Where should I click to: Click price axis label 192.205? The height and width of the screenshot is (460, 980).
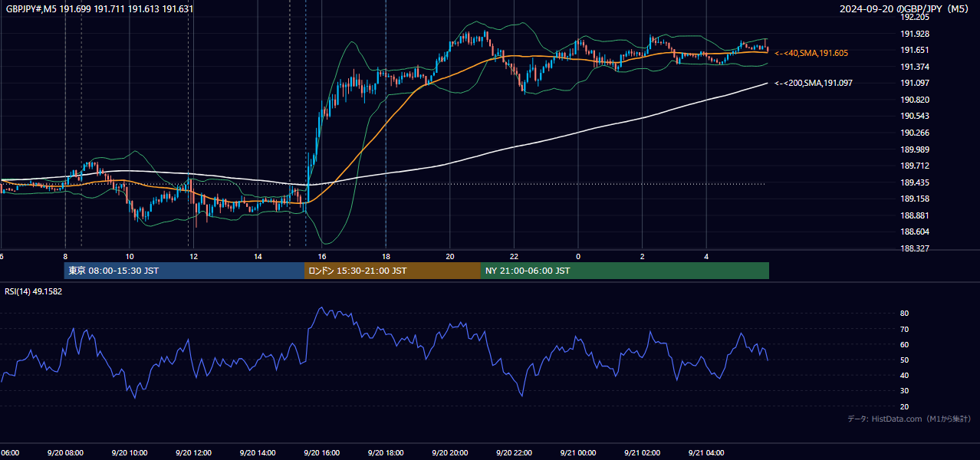click(915, 17)
